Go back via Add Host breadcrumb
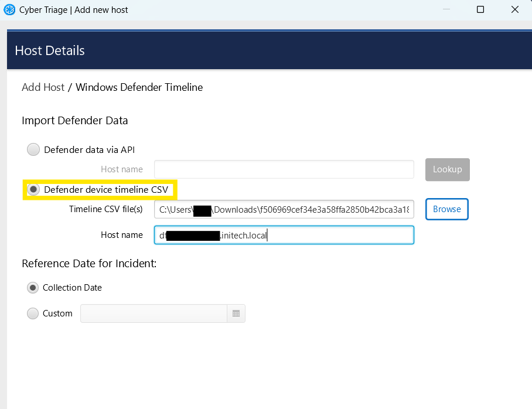The height and width of the screenshot is (409, 532). (x=43, y=87)
